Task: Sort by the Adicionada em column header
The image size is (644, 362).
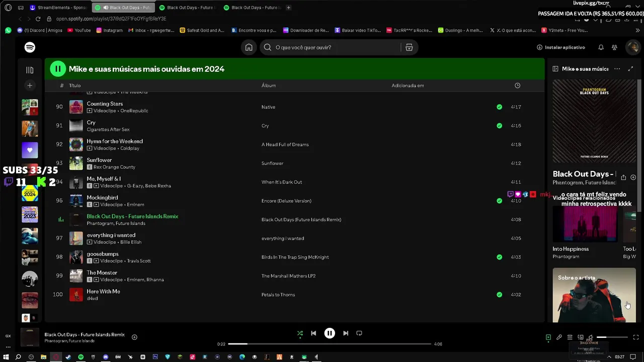Action: pos(408,85)
